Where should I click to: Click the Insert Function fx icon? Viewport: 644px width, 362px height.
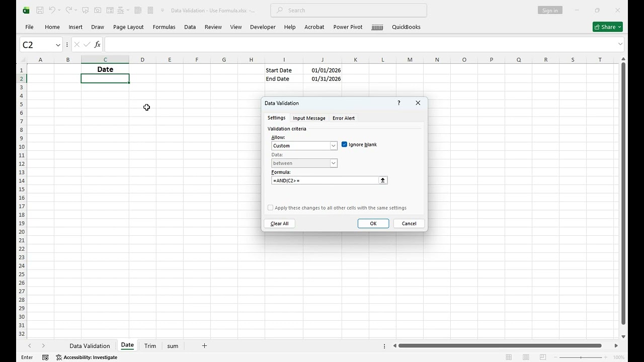point(98,45)
